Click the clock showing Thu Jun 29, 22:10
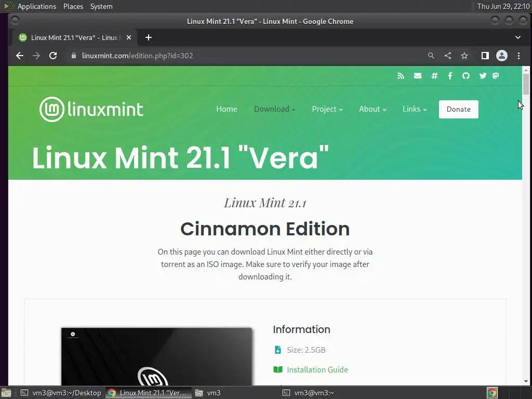 coord(503,6)
